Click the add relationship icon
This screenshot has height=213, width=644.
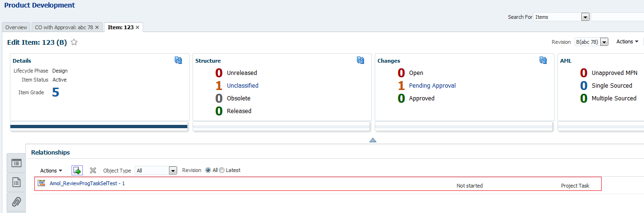pos(77,170)
